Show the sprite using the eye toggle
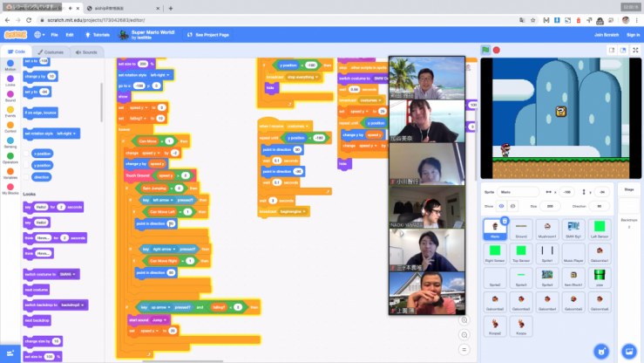The height and width of the screenshot is (363, 644). pyautogui.click(x=501, y=206)
